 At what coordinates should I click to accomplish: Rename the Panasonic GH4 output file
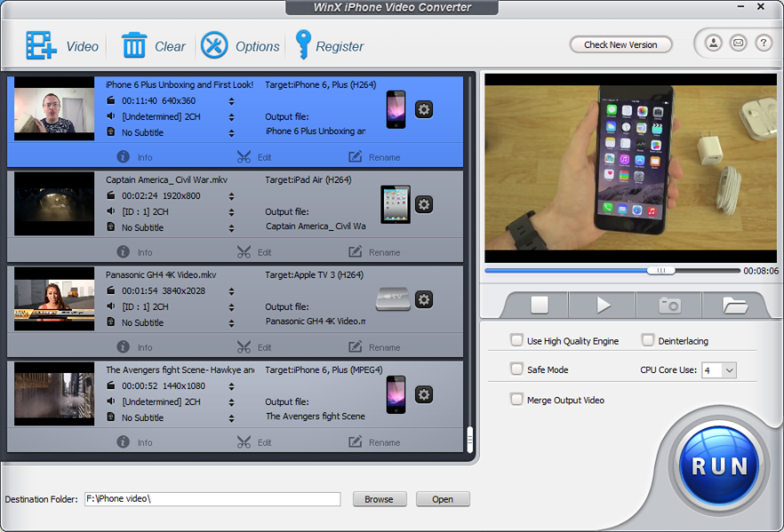point(374,346)
